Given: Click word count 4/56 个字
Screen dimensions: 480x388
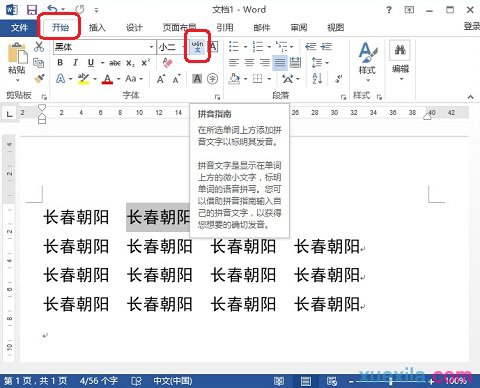Looking at the screenshot, I should pyautogui.click(x=99, y=381).
